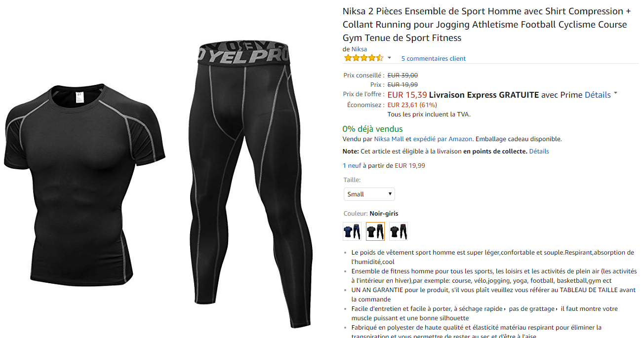Visit the Niksa Mall seller page
This screenshot has height=338, width=644.
(389, 139)
